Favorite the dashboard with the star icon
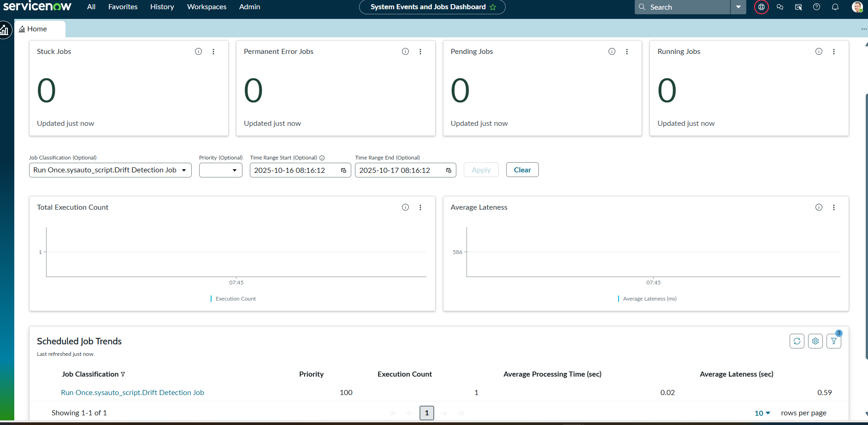The height and width of the screenshot is (425, 868). pos(493,7)
